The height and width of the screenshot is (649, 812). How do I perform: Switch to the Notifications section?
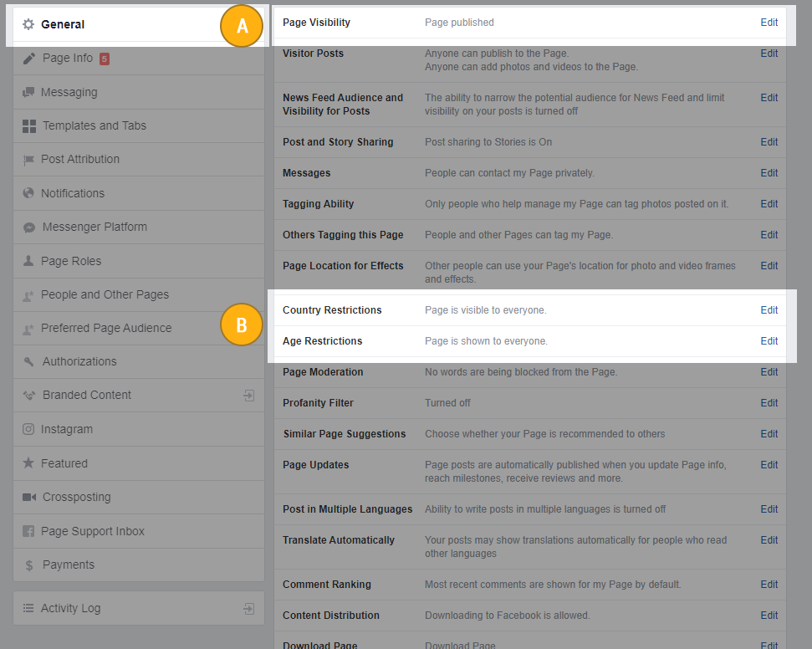pyautogui.click(x=139, y=193)
